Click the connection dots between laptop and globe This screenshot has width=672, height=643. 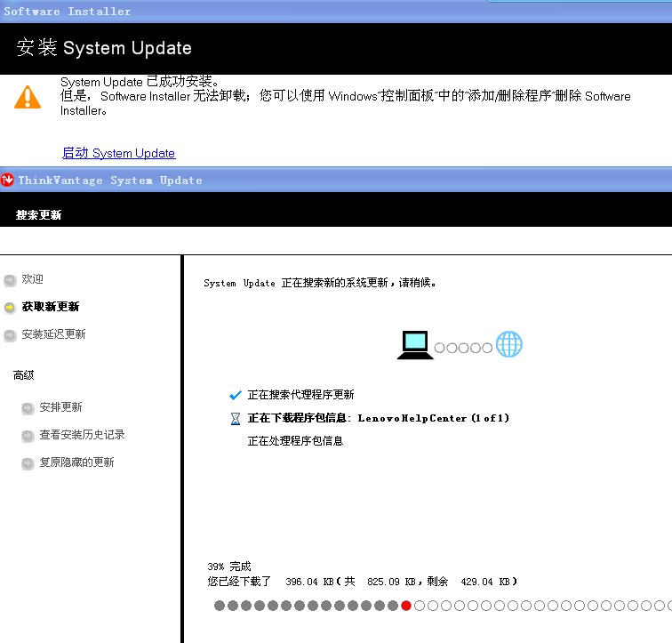pyautogui.click(x=463, y=348)
